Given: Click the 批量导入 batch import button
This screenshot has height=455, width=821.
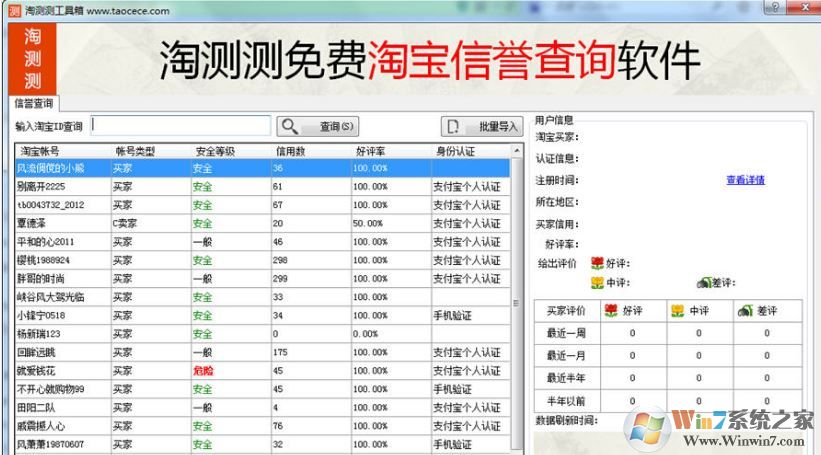Looking at the screenshot, I should [x=482, y=126].
